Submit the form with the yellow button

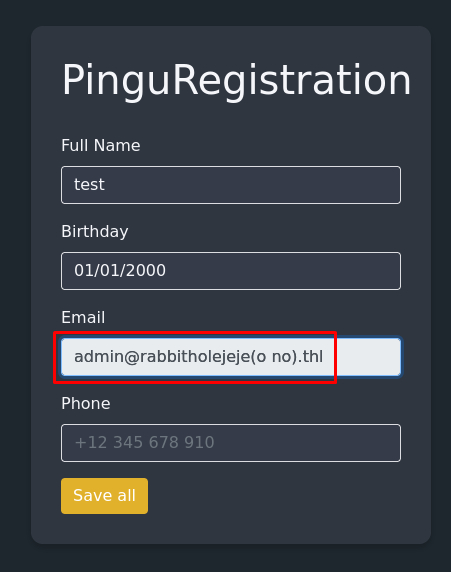tap(104, 496)
